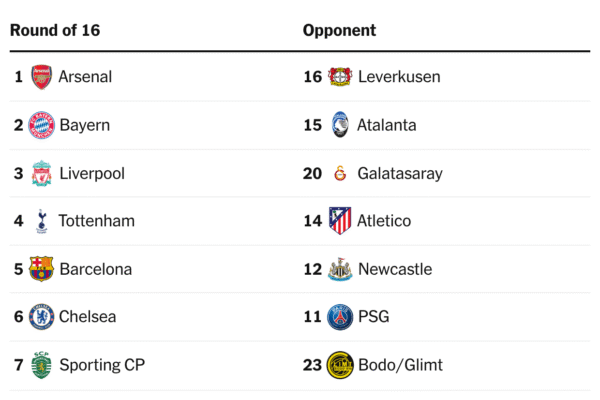Click the Atalanta club logo
This screenshot has height=400, width=600.
[340, 125]
